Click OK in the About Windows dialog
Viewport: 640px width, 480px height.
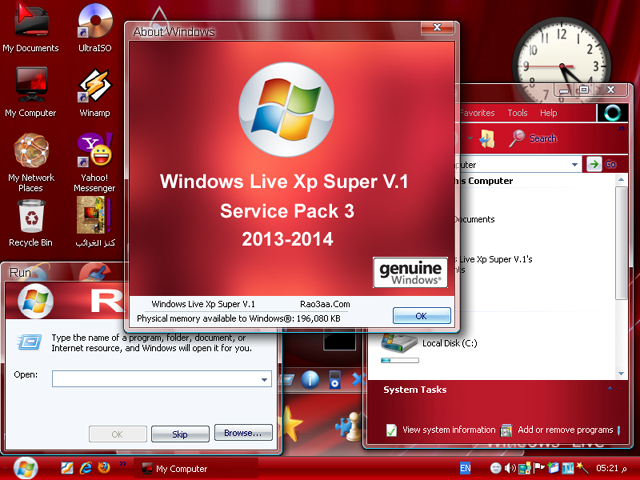tap(421, 315)
